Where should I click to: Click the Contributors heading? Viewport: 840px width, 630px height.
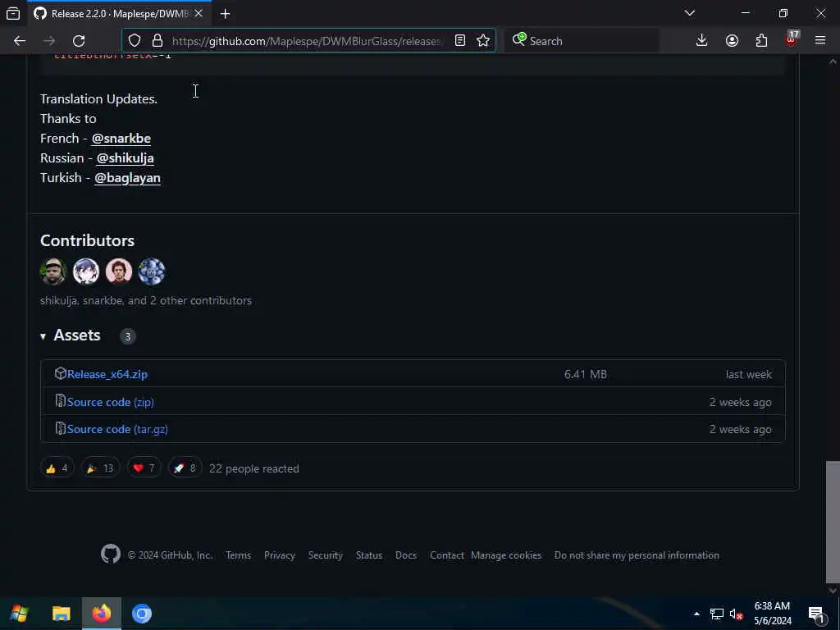pos(87,240)
